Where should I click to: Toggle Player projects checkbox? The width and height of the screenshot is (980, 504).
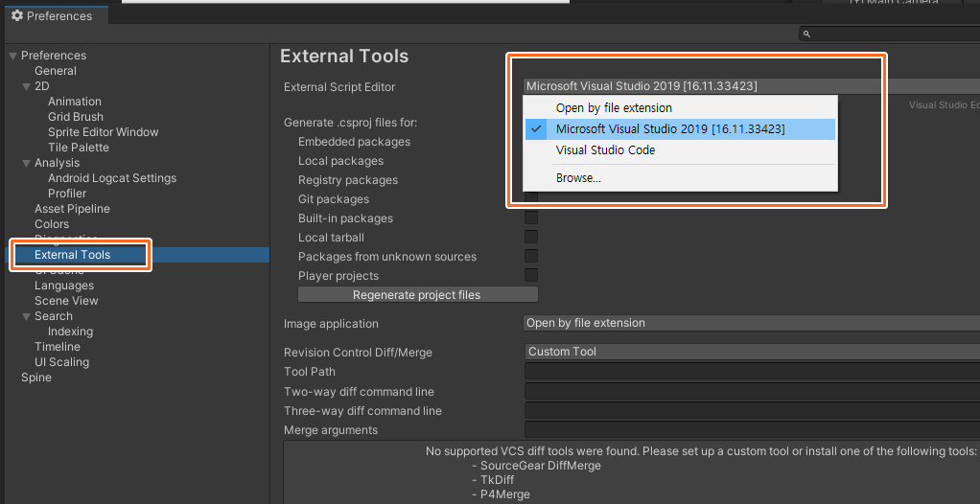coord(530,275)
